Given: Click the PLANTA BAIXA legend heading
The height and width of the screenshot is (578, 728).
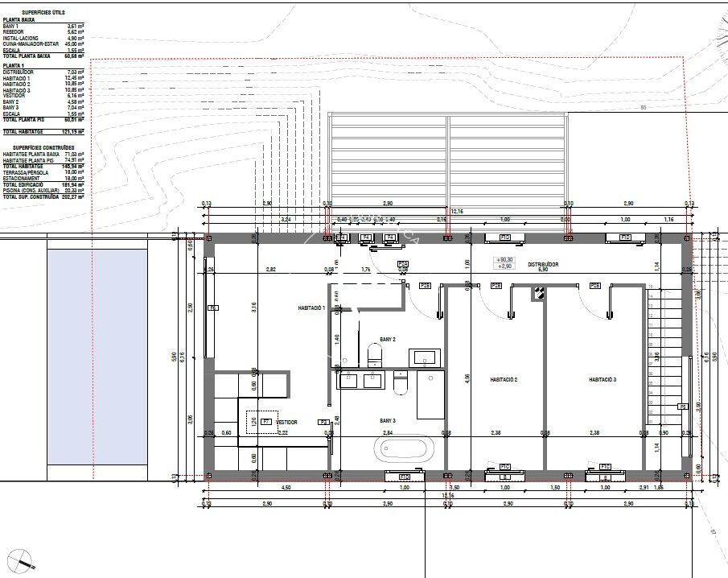Looking at the screenshot, I should click(19, 20).
